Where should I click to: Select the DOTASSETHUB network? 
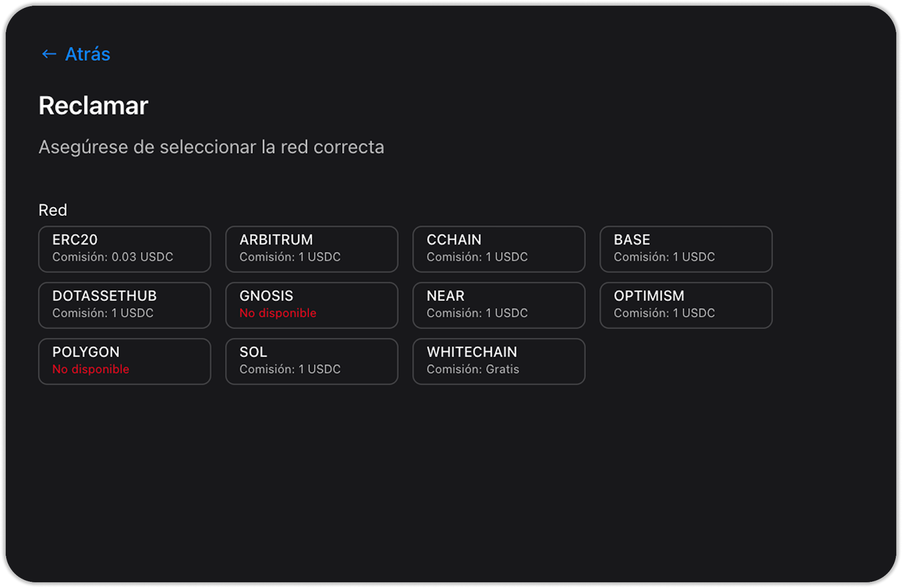point(124,305)
